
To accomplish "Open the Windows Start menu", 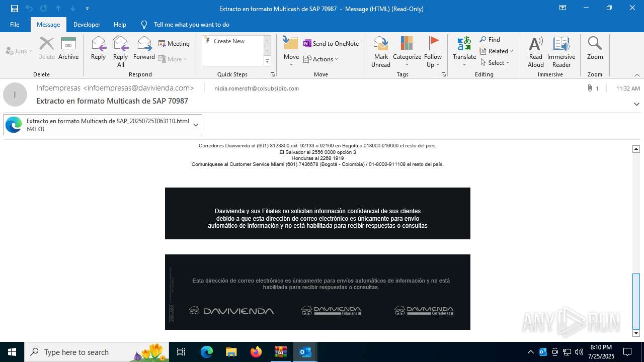I will (x=12, y=352).
